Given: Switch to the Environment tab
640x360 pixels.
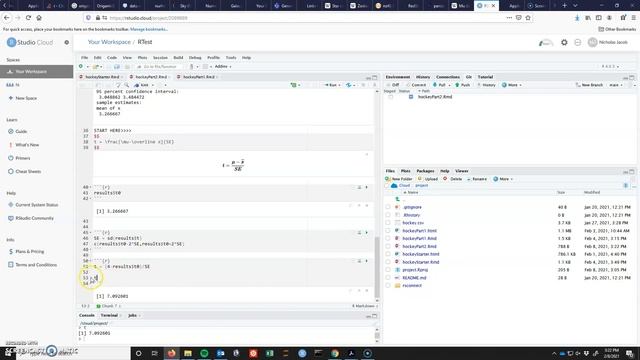Looking at the screenshot, I should [398, 77].
